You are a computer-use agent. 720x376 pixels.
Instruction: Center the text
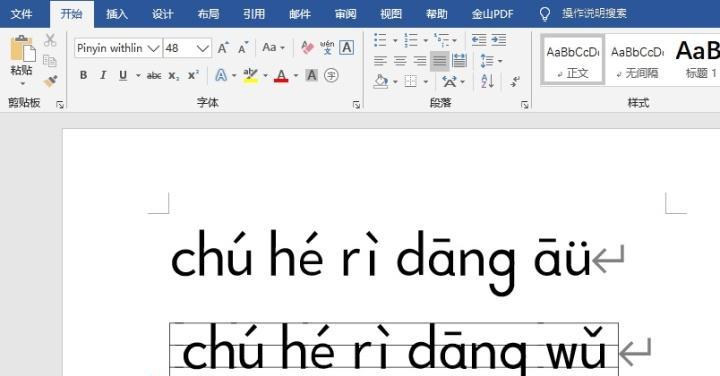(400, 61)
